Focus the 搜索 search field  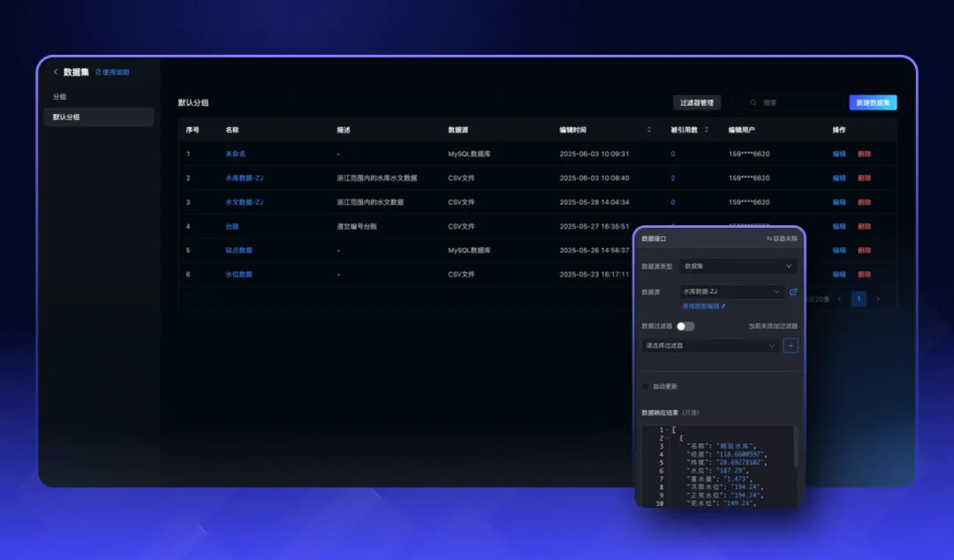coord(795,103)
